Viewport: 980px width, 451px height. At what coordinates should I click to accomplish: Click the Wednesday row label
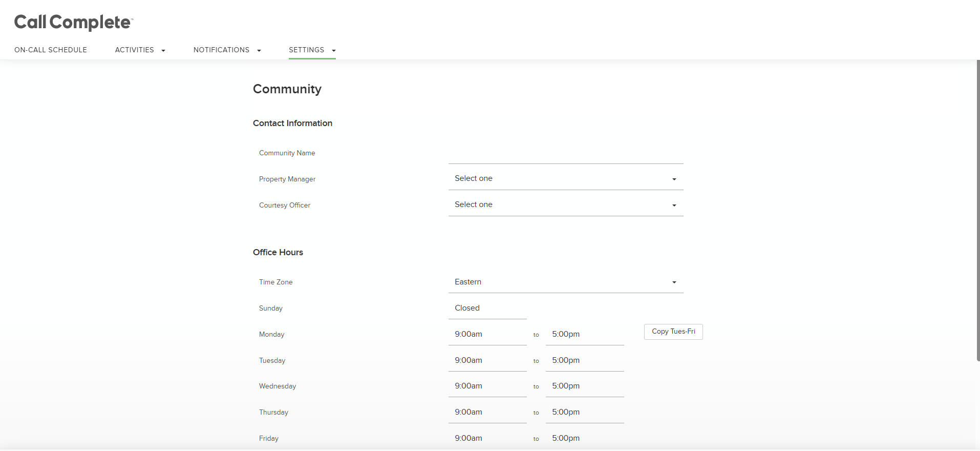(278, 386)
